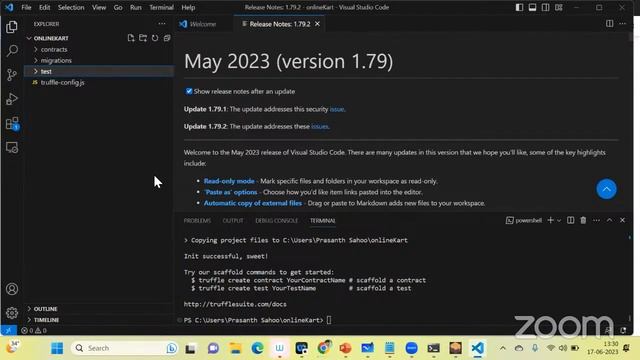Open the Go menu
This screenshot has height=360, width=640.
pos(118,7)
